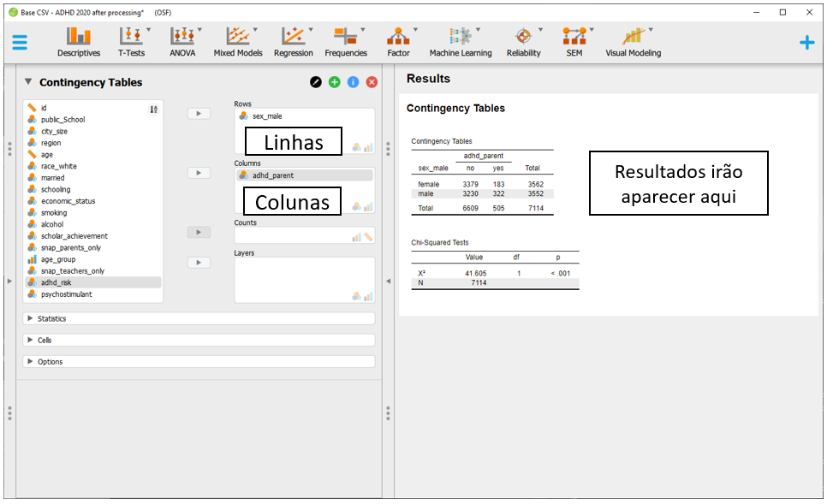The image size is (827, 504).
Task: Click the red close analysis icon
Action: [372, 82]
